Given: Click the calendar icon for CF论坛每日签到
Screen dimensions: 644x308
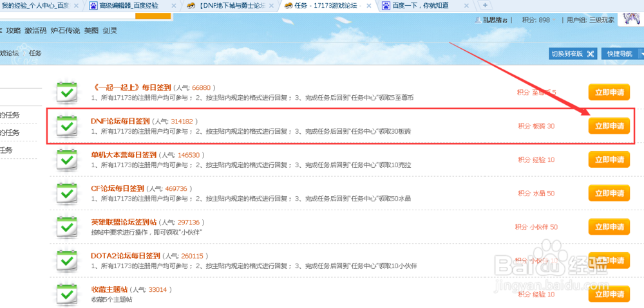Looking at the screenshot, I should pos(66,193).
